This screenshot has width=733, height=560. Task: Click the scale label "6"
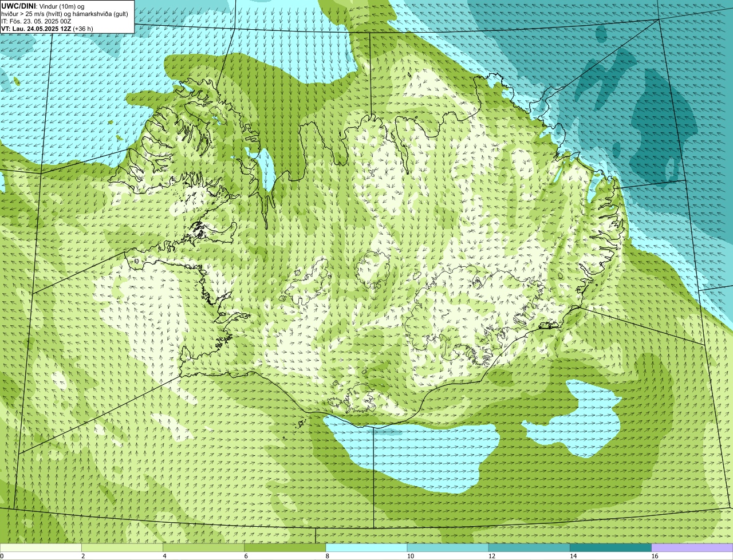coord(246,556)
